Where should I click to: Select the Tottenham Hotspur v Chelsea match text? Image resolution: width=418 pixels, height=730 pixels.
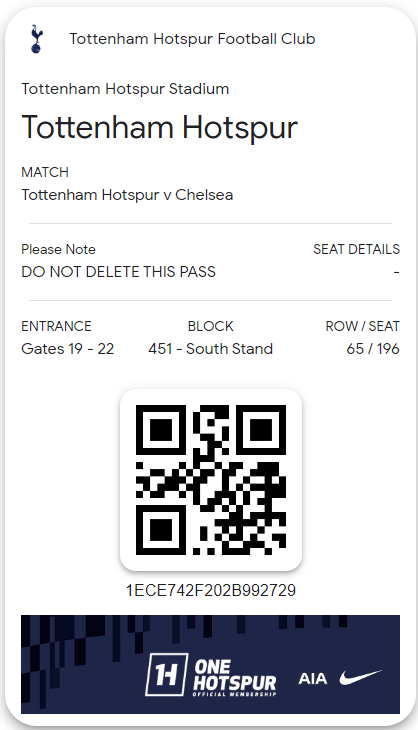[x=127, y=195]
